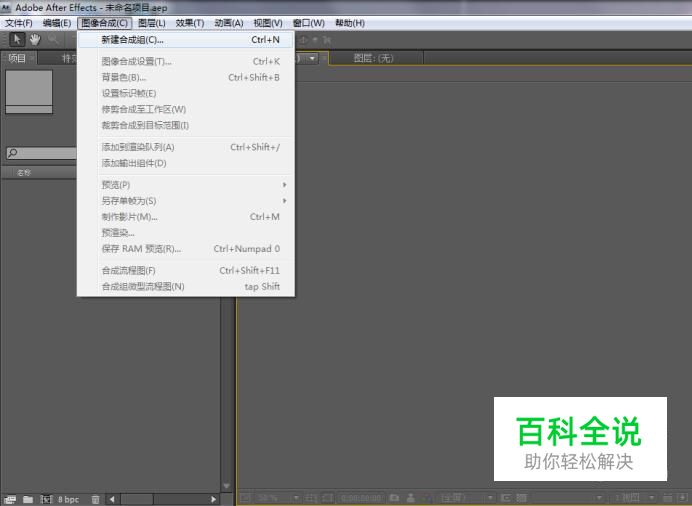Expand the 另存单帧为(S) submenu
The image size is (692, 506).
coord(186,201)
